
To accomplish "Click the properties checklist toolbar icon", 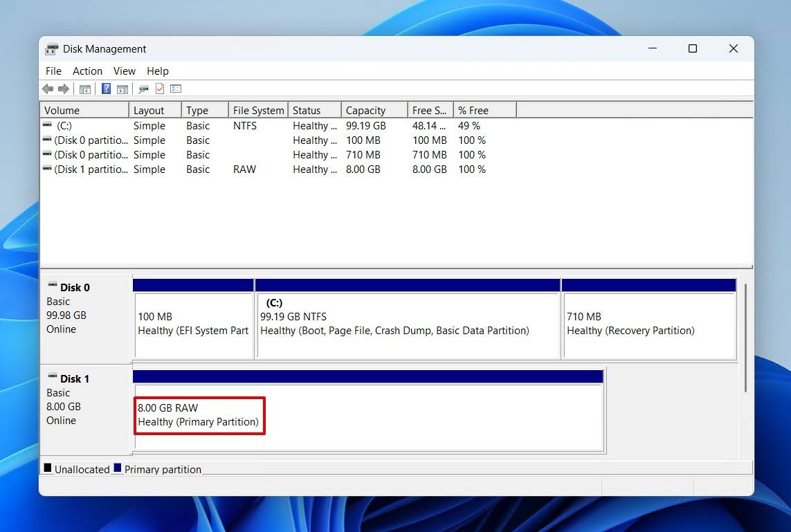I will pos(161,89).
